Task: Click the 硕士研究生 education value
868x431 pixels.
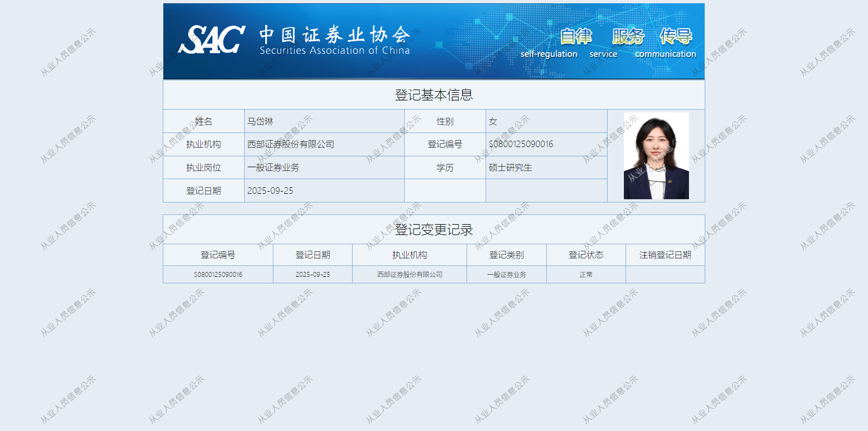Action: [x=510, y=168]
